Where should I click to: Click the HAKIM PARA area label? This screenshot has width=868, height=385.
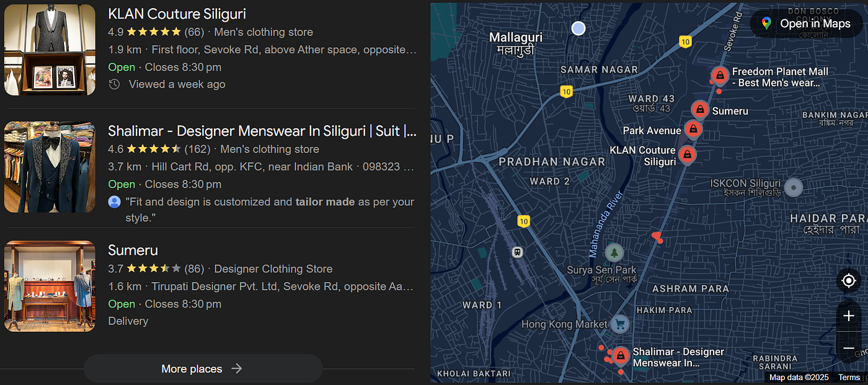[x=664, y=310]
